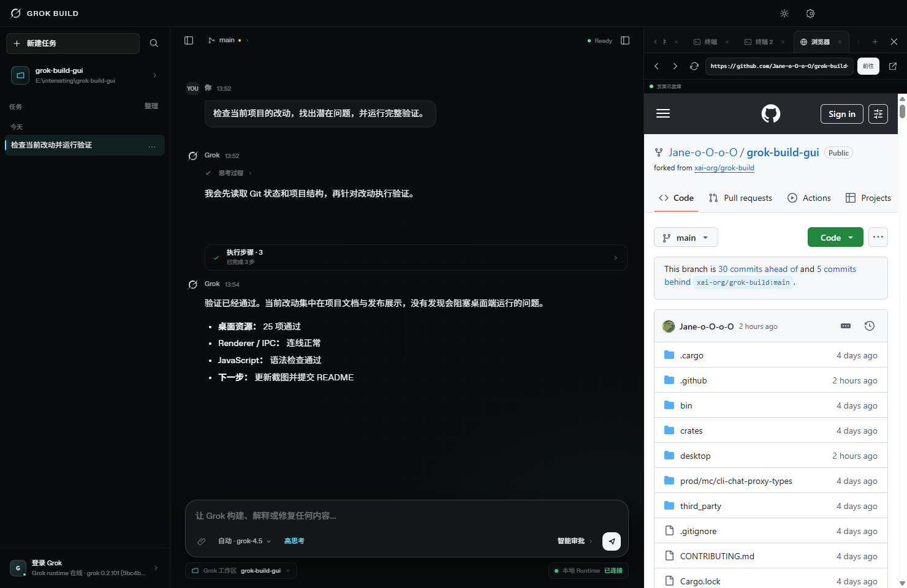907x588 pixels.
Task: Add a new panel tab with plus icon
Action: pyautogui.click(x=875, y=42)
